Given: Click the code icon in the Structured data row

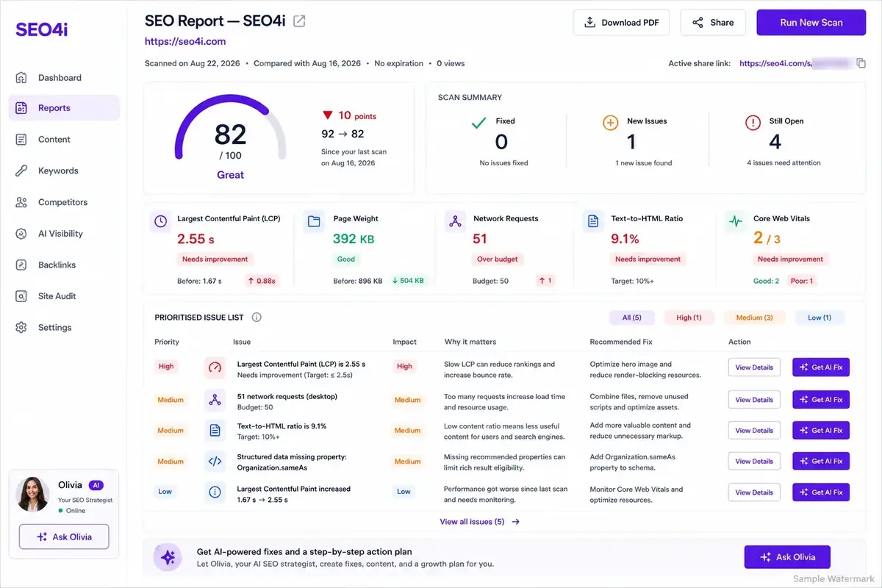Looking at the screenshot, I should click(215, 462).
